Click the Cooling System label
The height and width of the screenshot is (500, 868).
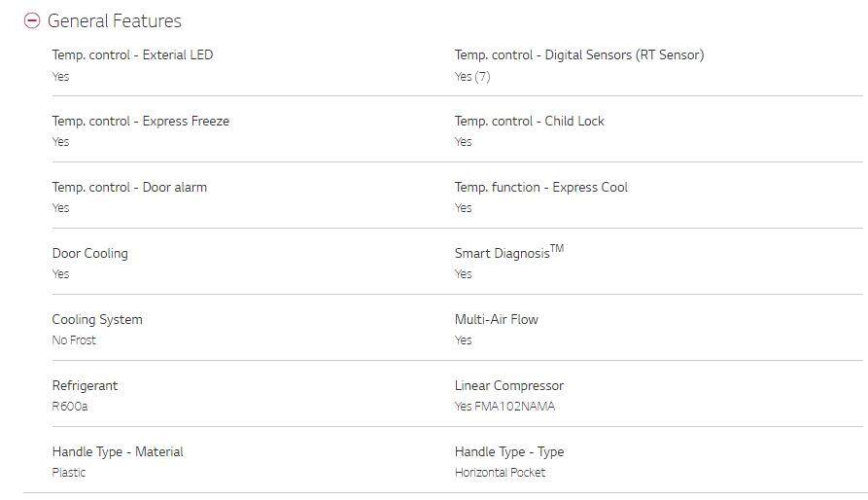coord(97,319)
